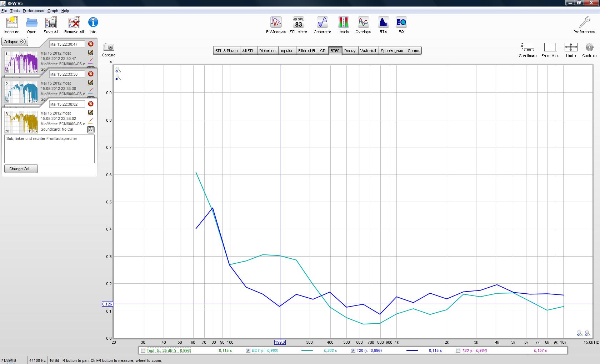600x364 pixels.
Task: Switch to Impulse tab
Action: 286,51
